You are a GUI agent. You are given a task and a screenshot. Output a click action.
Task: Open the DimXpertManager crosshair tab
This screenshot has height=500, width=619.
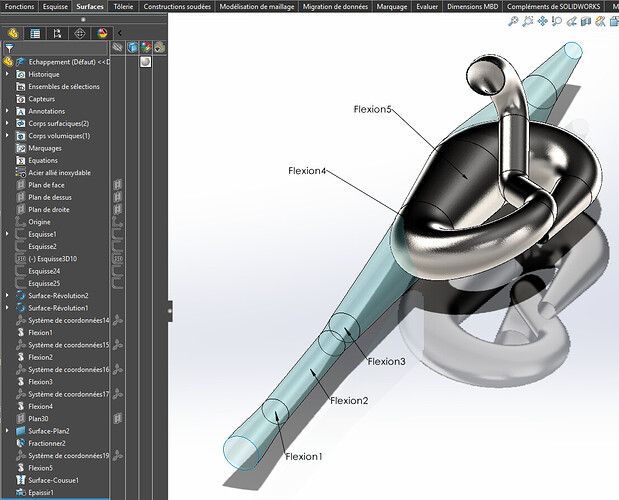pyautogui.click(x=80, y=32)
